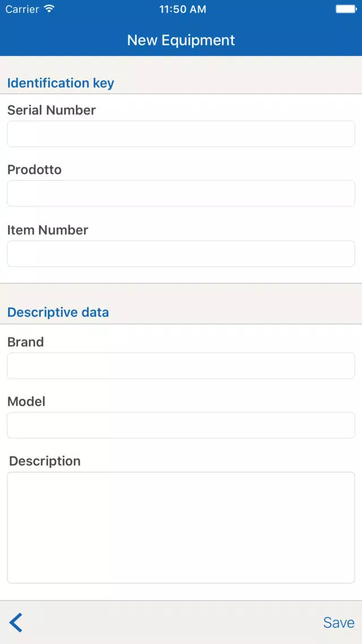Tap the Wi-Fi status icon
The height and width of the screenshot is (644, 362).
tap(49, 9)
